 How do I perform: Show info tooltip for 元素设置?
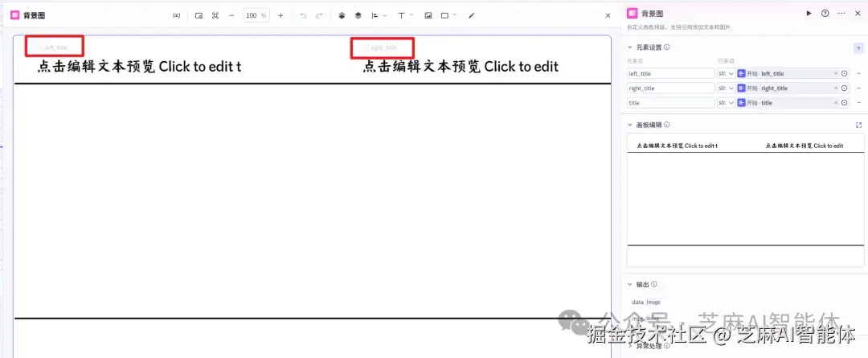(x=666, y=47)
